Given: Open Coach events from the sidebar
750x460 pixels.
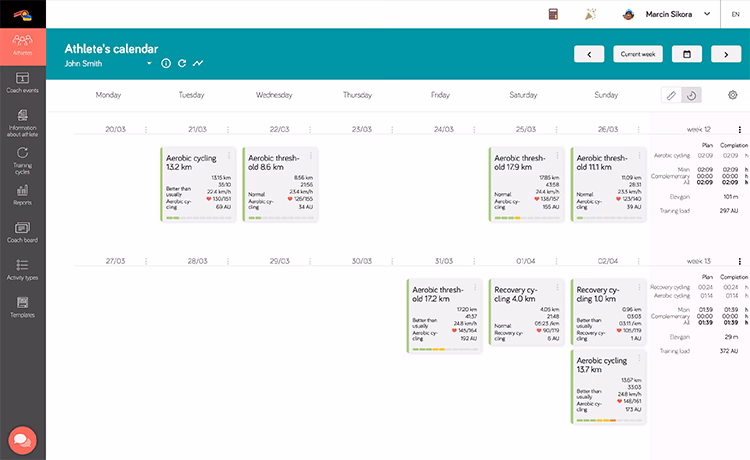Looking at the screenshot, I should 22,82.
